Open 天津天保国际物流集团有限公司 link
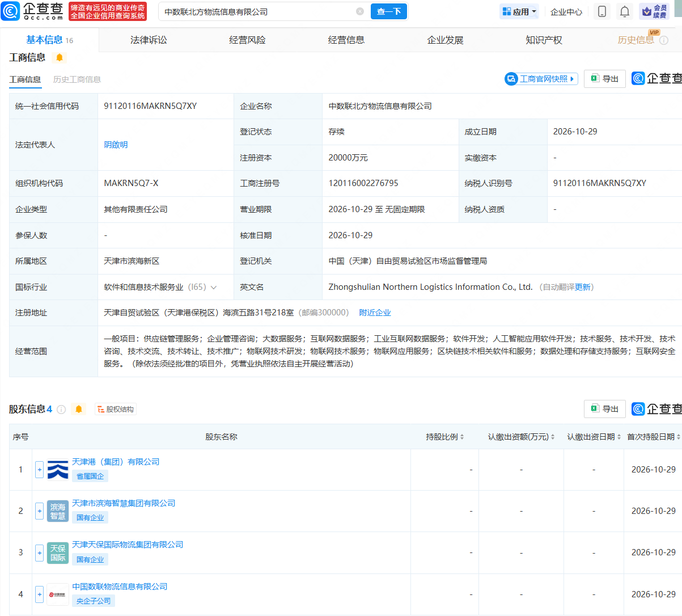This screenshot has width=682, height=616. [x=128, y=545]
